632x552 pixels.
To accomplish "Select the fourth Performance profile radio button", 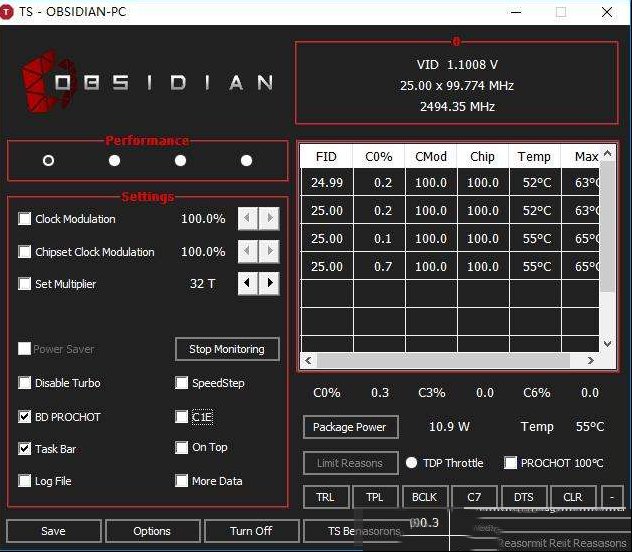I will 246,161.
